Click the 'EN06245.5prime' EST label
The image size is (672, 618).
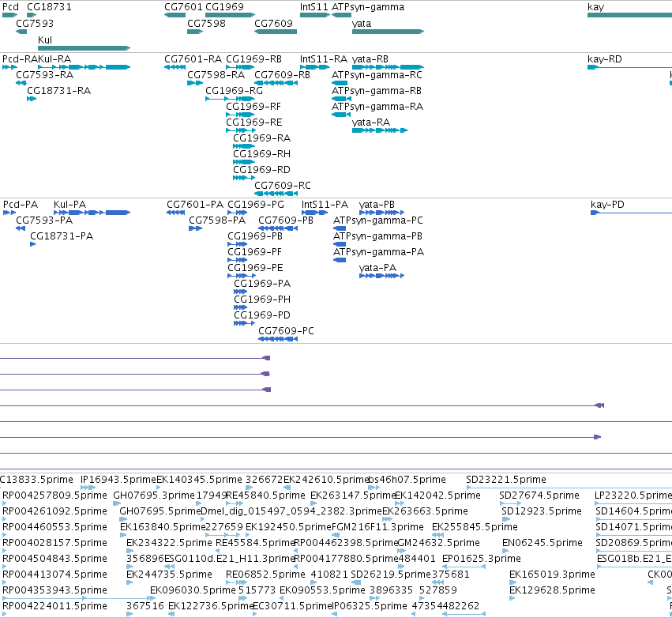[542, 543]
